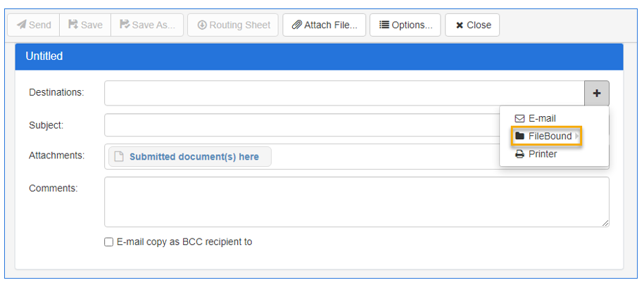The height and width of the screenshot is (285, 644).
Task: Click the Save As toolbar button
Action: click(147, 25)
